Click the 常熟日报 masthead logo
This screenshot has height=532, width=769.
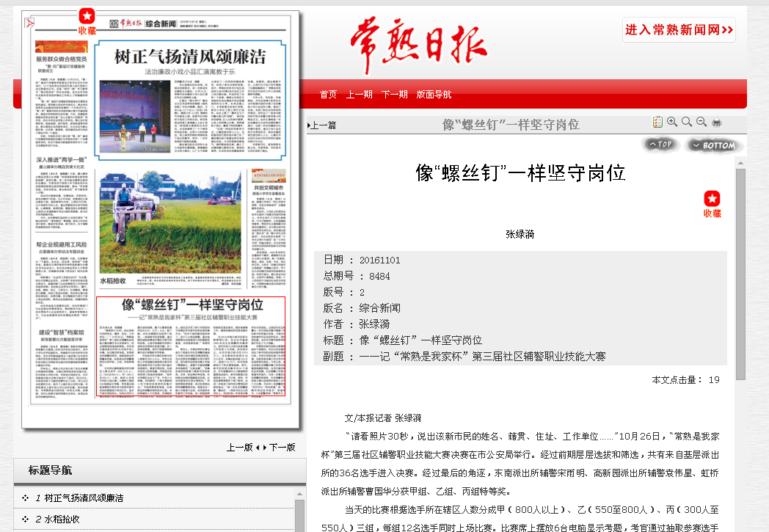(x=418, y=45)
